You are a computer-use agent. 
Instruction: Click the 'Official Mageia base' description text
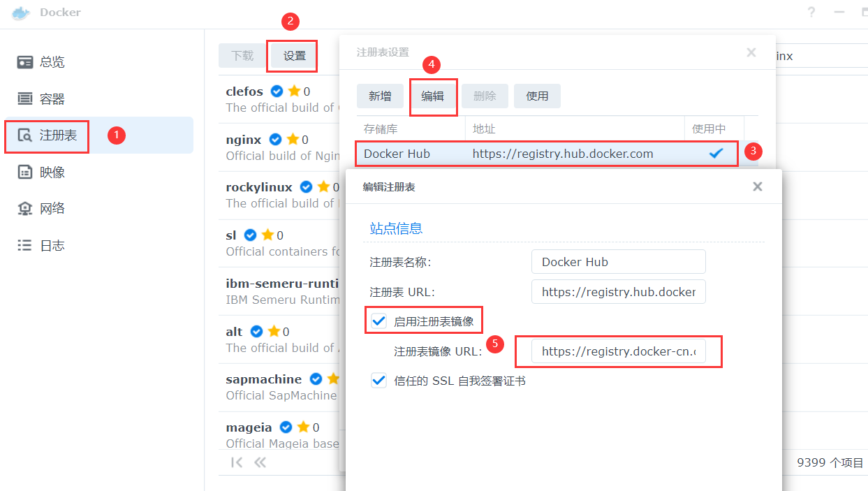tap(282, 444)
